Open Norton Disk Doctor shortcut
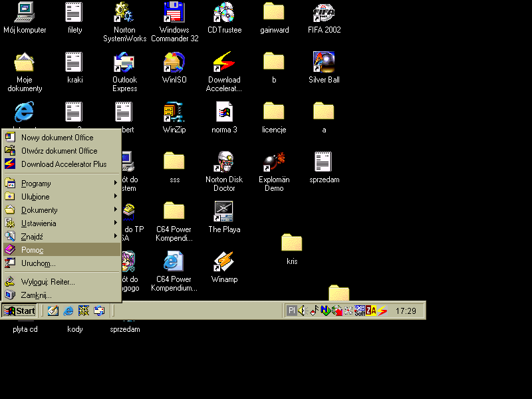This screenshot has height=399, width=532. coord(224,162)
